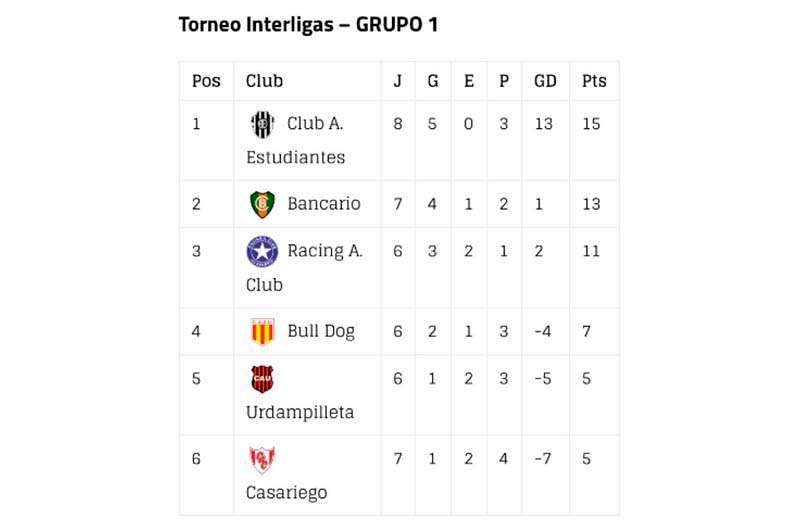Click the J games-played column header

pyautogui.click(x=397, y=81)
